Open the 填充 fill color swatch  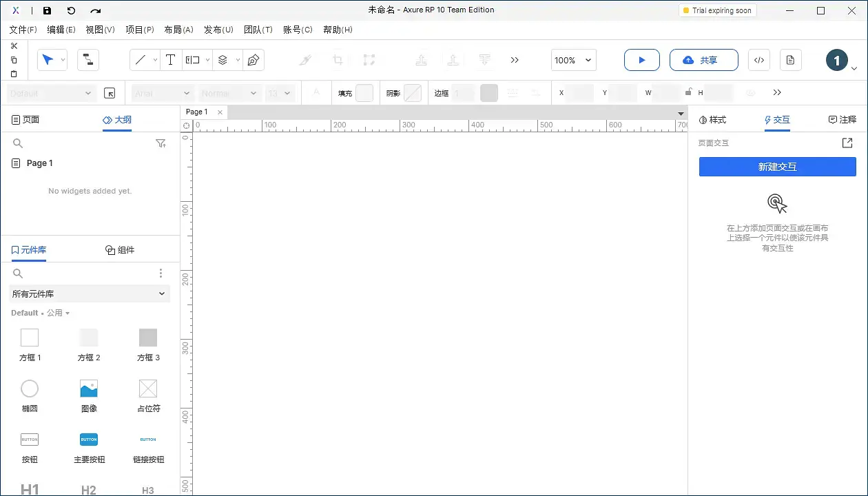click(363, 92)
